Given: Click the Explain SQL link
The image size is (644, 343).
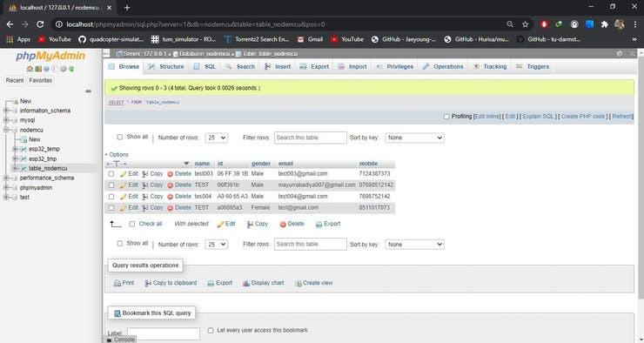Looking at the screenshot, I should [538, 117].
